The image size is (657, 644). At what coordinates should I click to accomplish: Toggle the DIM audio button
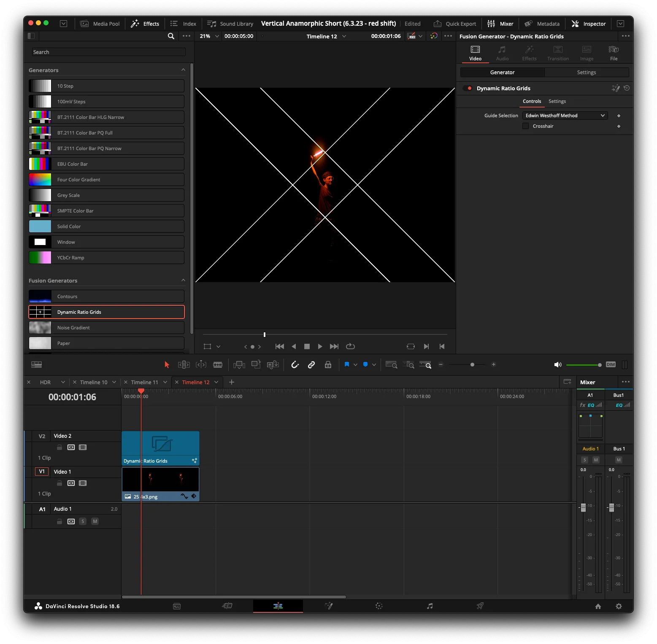pyautogui.click(x=611, y=365)
